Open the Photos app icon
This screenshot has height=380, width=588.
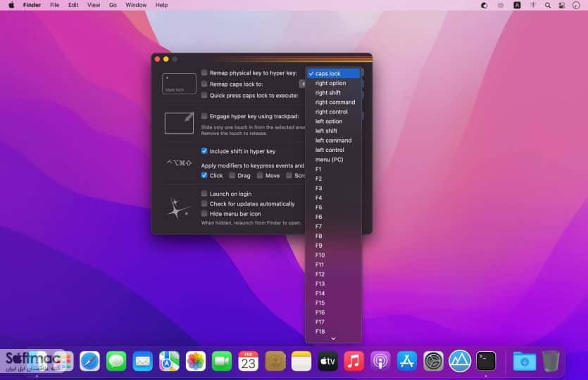(x=195, y=361)
